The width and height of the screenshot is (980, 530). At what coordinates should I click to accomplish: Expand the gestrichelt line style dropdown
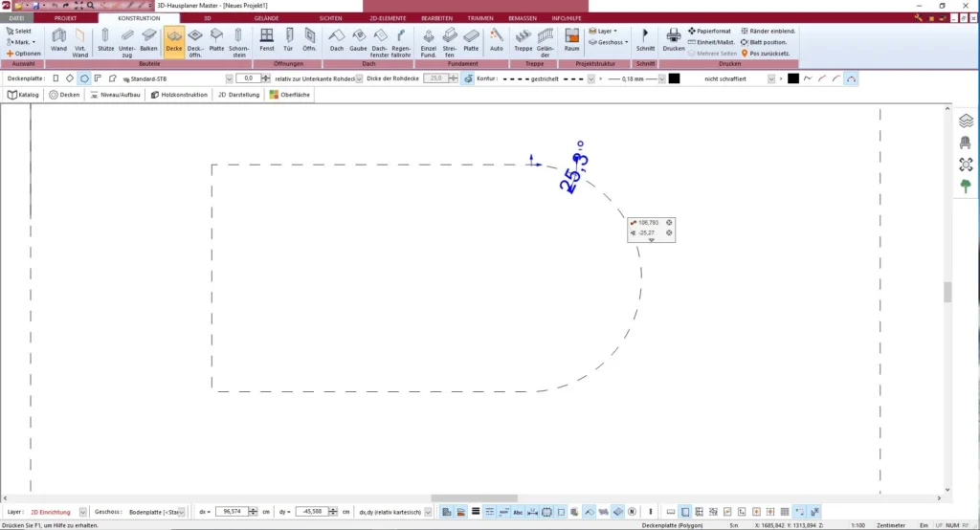tap(591, 78)
